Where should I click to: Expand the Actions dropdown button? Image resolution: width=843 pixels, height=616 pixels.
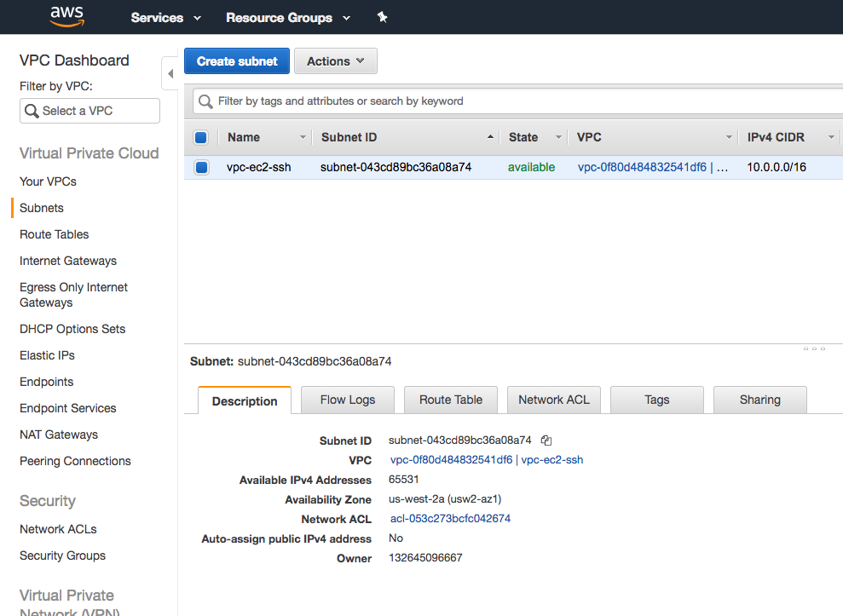pos(336,61)
